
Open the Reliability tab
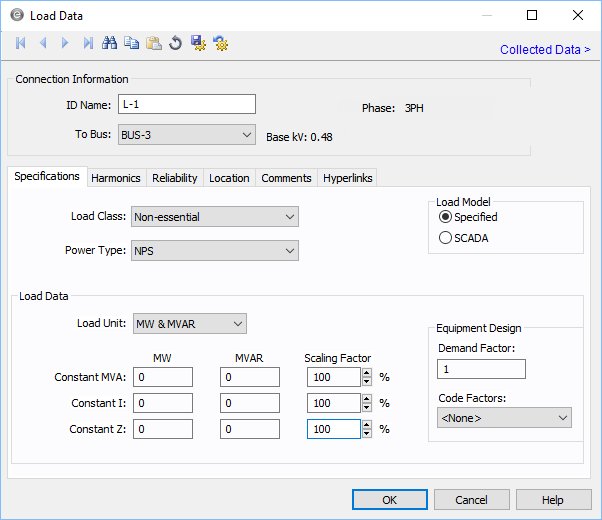(175, 178)
